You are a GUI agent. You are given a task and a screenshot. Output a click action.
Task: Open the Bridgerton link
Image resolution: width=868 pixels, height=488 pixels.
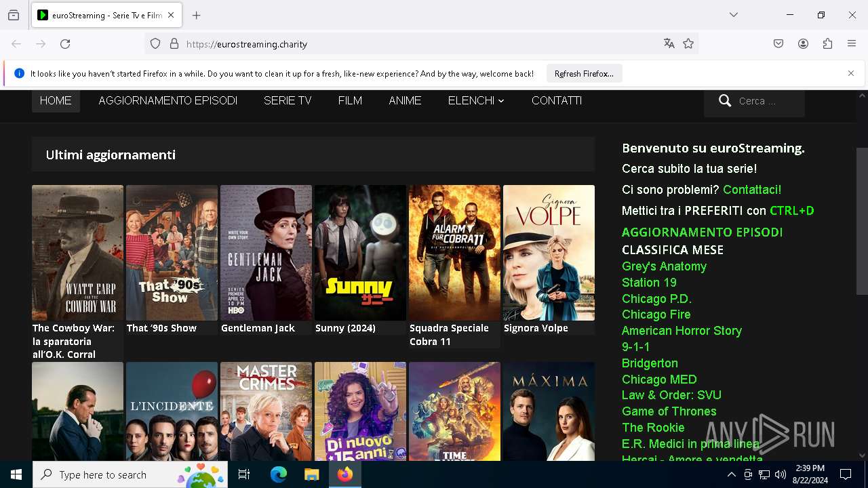pos(650,363)
